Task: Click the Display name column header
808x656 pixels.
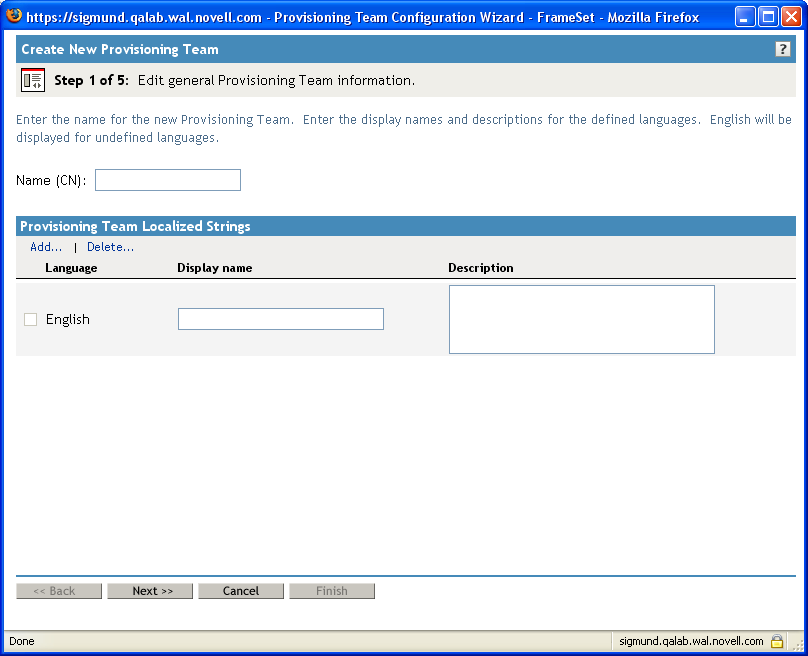Action: (215, 268)
